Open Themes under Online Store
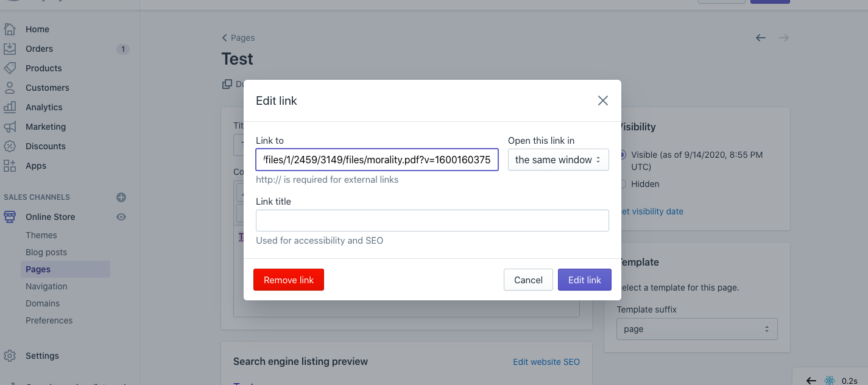Screen dimensions: 868x385 [x=41, y=235]
